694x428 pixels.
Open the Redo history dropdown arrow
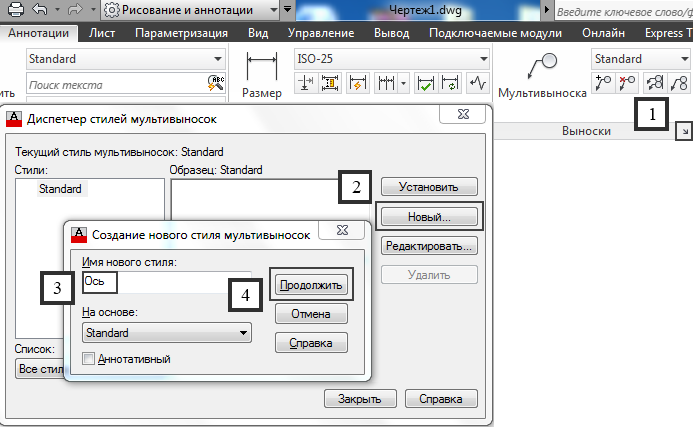[x=93, y=9]
